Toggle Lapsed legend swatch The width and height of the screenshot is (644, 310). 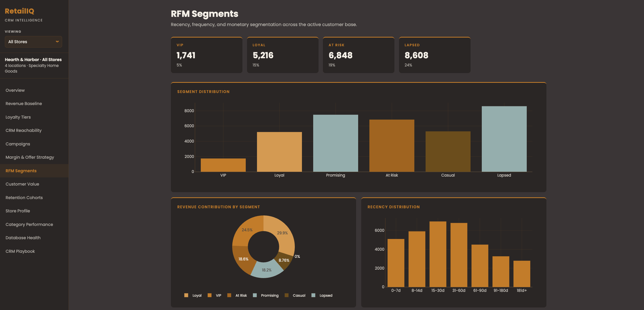pos(313,295)
